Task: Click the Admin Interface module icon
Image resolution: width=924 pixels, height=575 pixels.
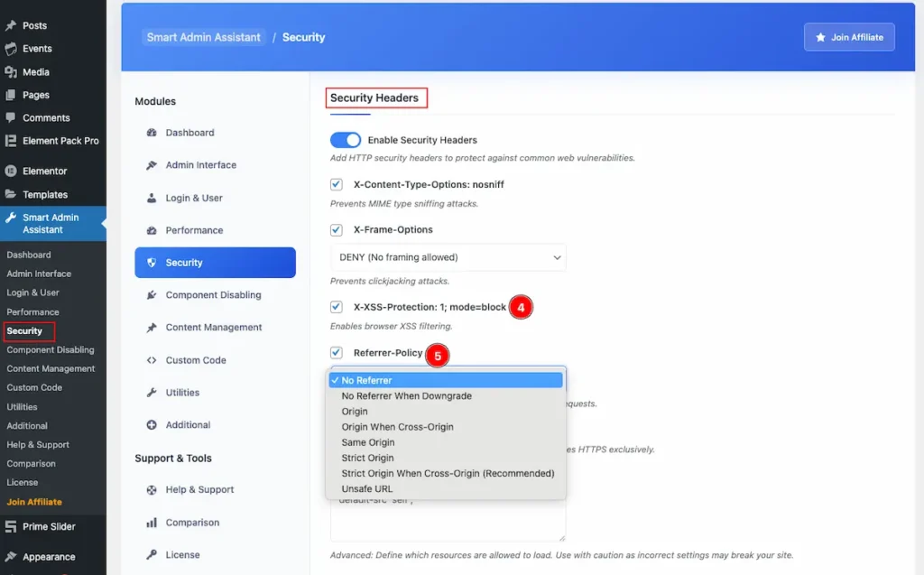Action: [x=152, y=165]
